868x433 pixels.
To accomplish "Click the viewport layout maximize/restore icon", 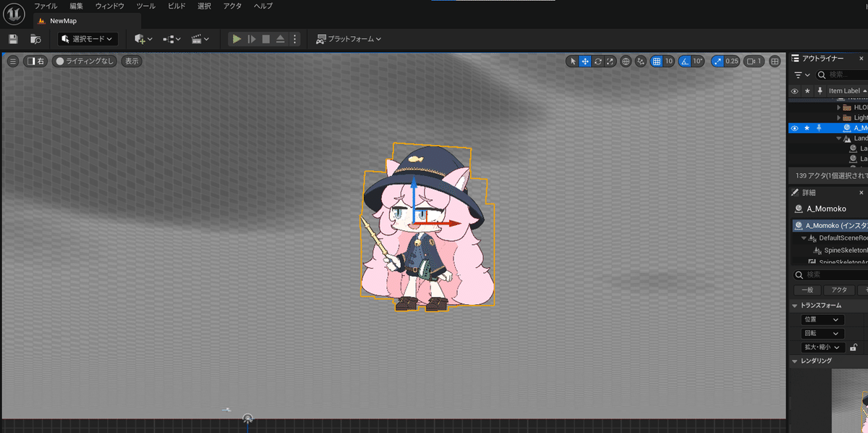I will click(775, 62).
